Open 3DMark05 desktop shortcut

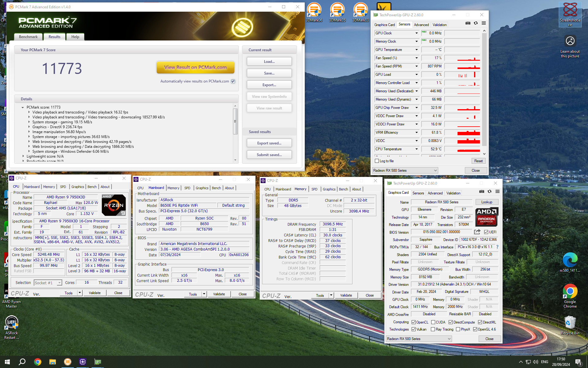point(337,12)
